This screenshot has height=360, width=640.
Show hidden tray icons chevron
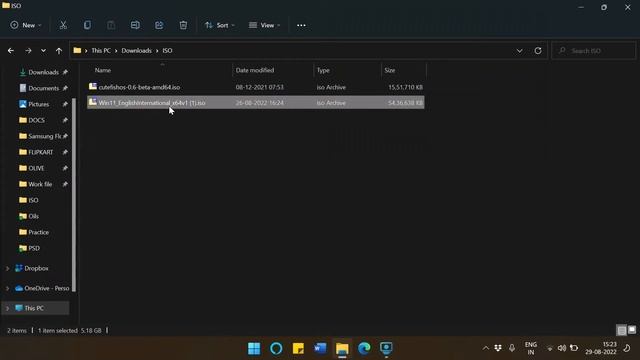click(x=485, y=348)
